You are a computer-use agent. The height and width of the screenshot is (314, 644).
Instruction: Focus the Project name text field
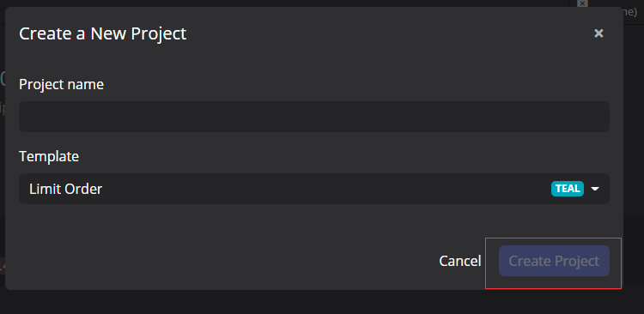pos(314,117)
